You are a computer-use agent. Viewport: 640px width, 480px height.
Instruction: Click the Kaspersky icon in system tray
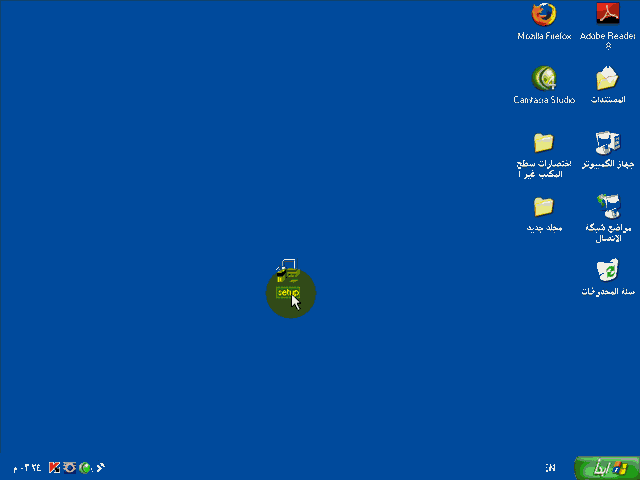click(x=55, y=467)
